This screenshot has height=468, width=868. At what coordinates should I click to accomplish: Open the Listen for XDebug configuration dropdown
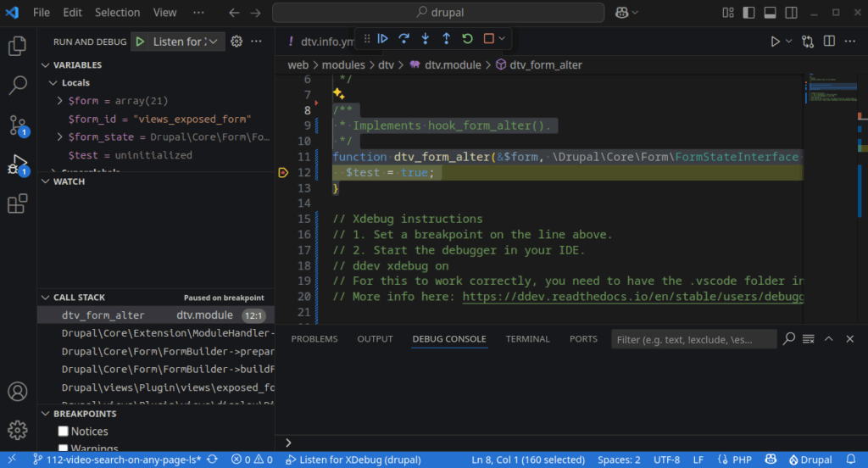[x=186, y=42]
